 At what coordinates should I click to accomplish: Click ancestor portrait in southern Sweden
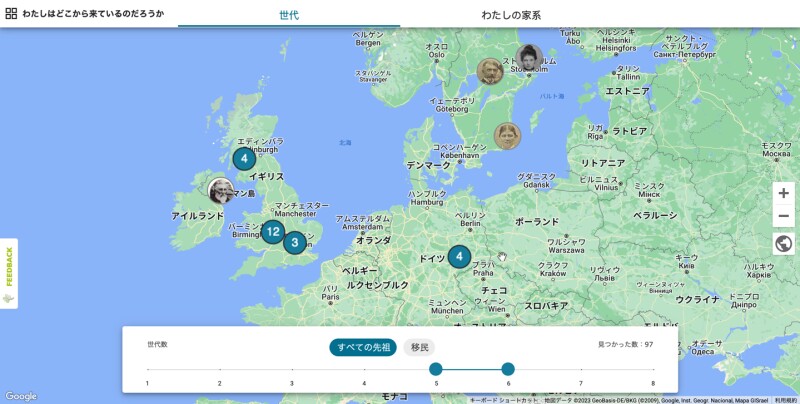[507, 136]
